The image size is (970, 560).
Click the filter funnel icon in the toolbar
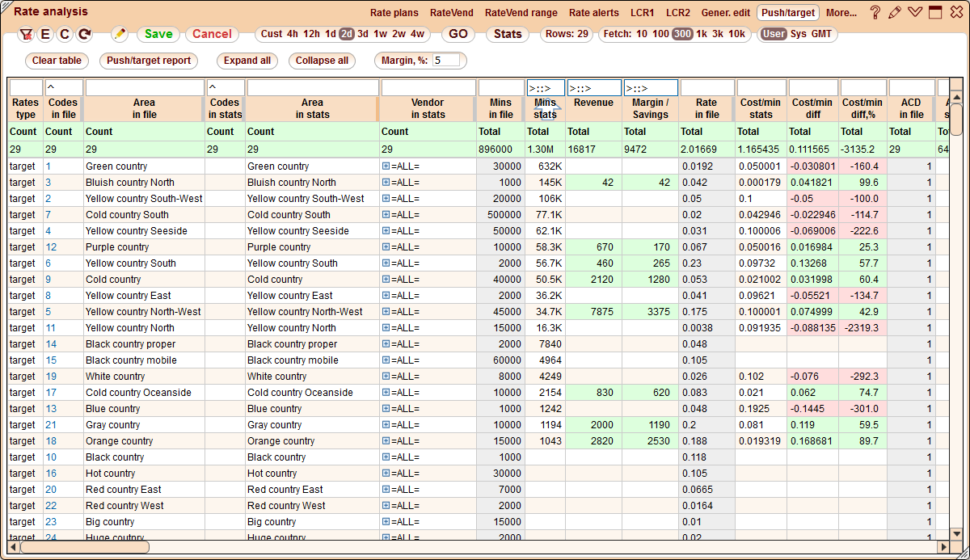click(x=26, y=35)
